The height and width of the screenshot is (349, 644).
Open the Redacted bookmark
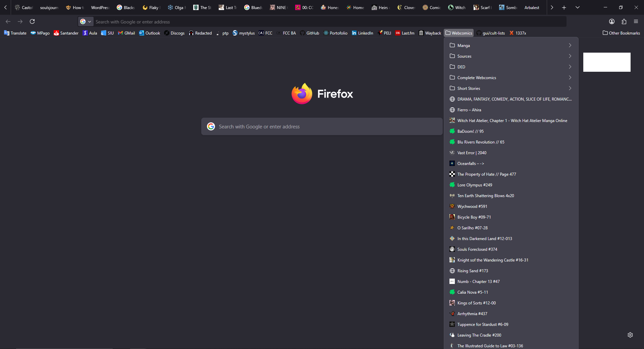200,33
